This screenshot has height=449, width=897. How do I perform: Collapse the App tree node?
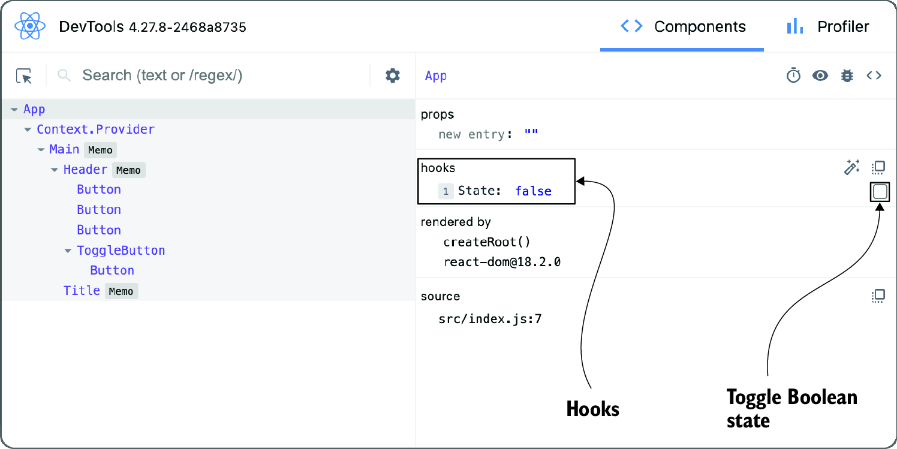[x=14, y=109]
